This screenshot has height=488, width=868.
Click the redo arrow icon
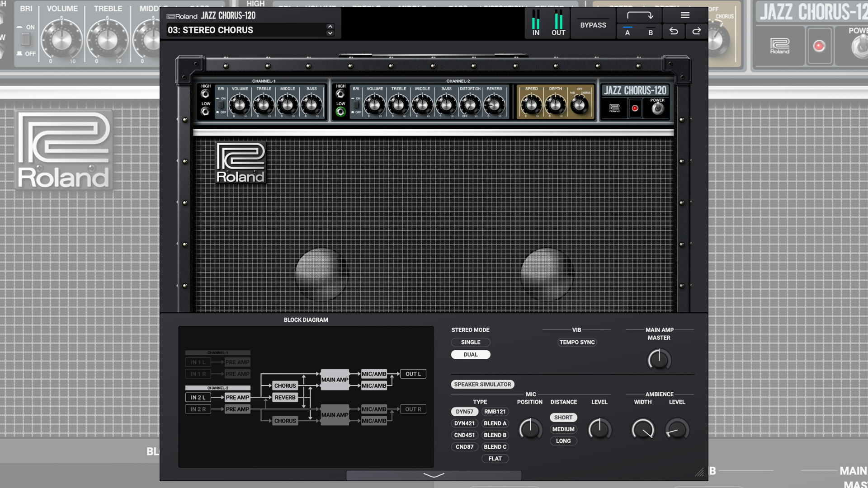point(696,31)
